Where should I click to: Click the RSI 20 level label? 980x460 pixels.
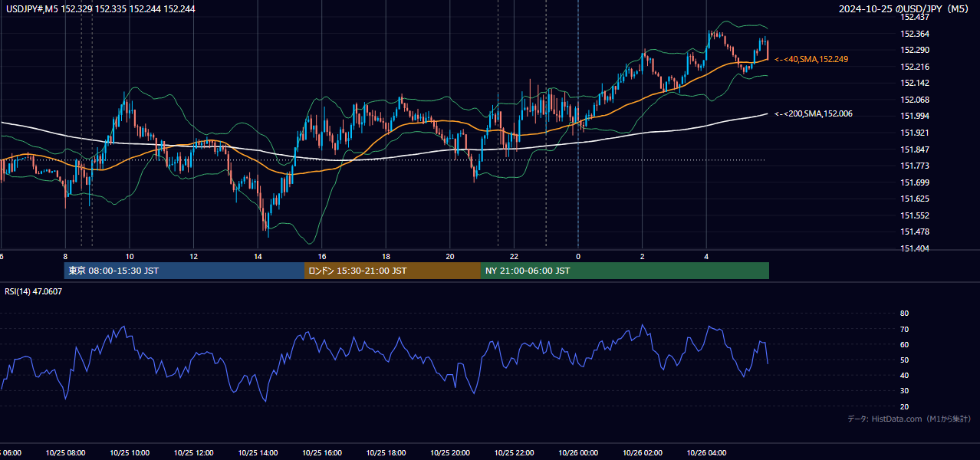pyautogui.click(x=904, y=406)
